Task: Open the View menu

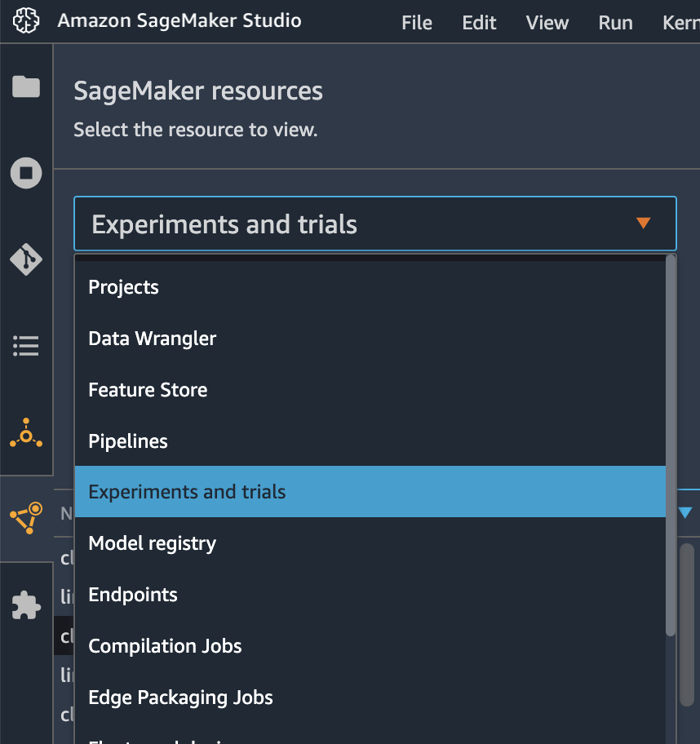Action: (547, 22)
